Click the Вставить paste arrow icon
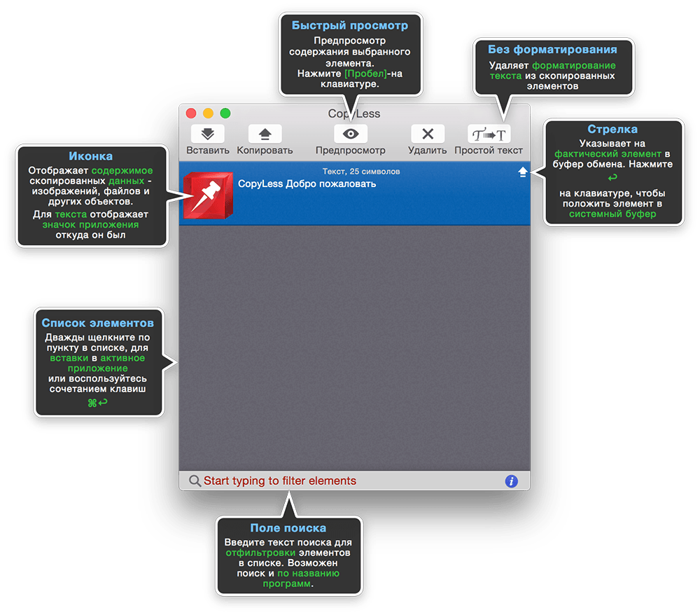This screenshot has height=615, width=700. pos(208,134)
